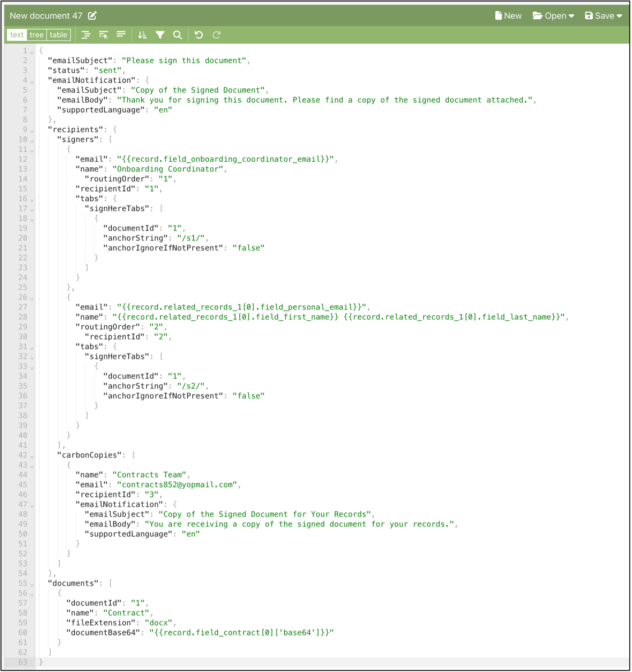
Task: Collapse signHereTabs fold arrow on line 17
Action: [x=32, y=210]
